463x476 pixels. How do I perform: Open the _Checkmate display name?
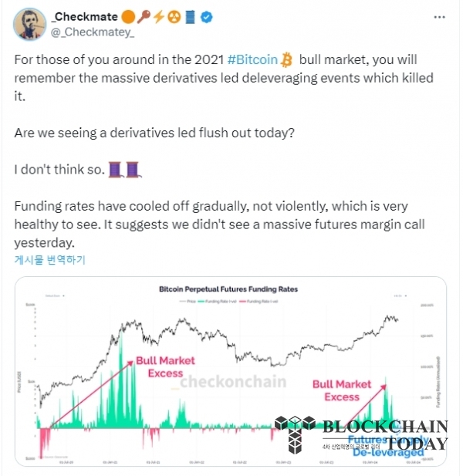click(84, 17)
